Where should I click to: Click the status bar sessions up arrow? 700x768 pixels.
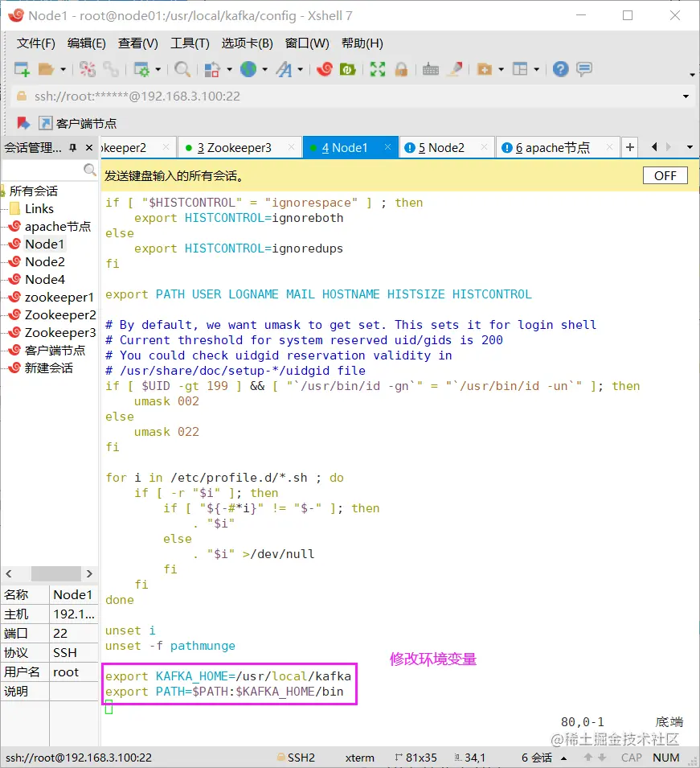(x=563, y=758)
